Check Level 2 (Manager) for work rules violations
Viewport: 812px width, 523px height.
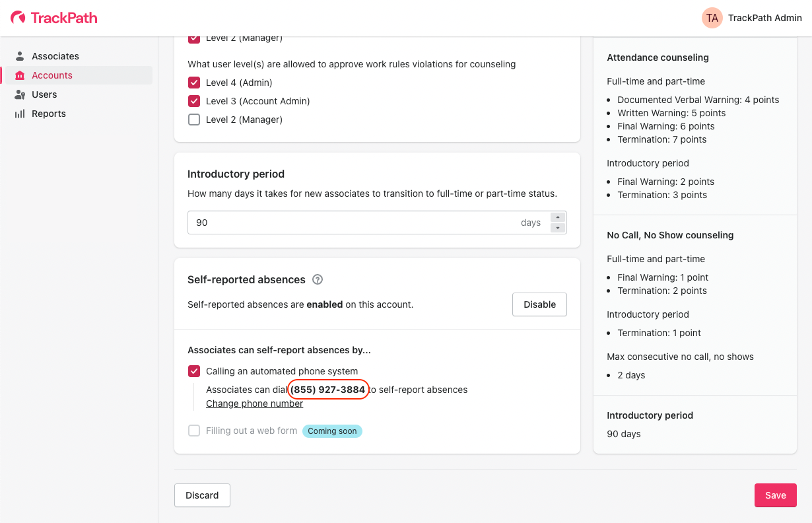pyautogui.click(x=194, y=120)
